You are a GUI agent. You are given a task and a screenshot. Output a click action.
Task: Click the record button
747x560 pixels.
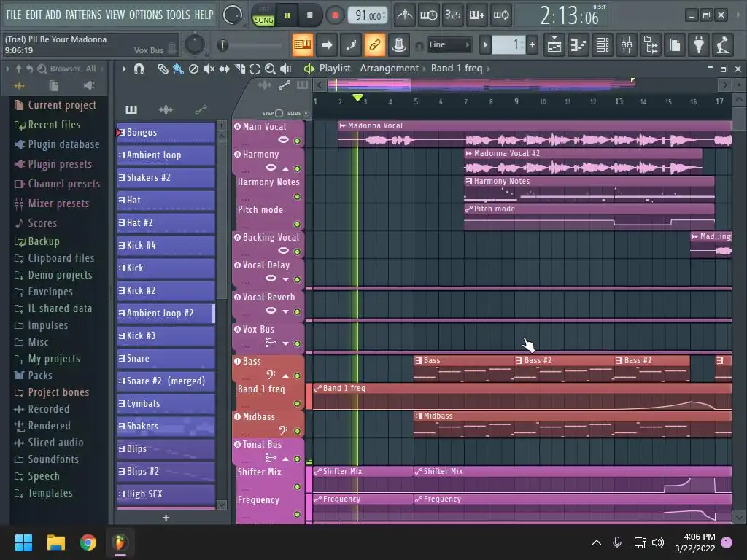[x=335, y=16]
